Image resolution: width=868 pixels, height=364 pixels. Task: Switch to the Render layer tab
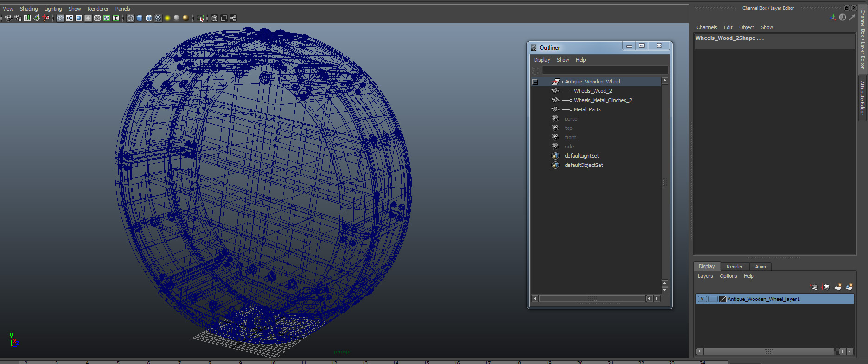734,267
